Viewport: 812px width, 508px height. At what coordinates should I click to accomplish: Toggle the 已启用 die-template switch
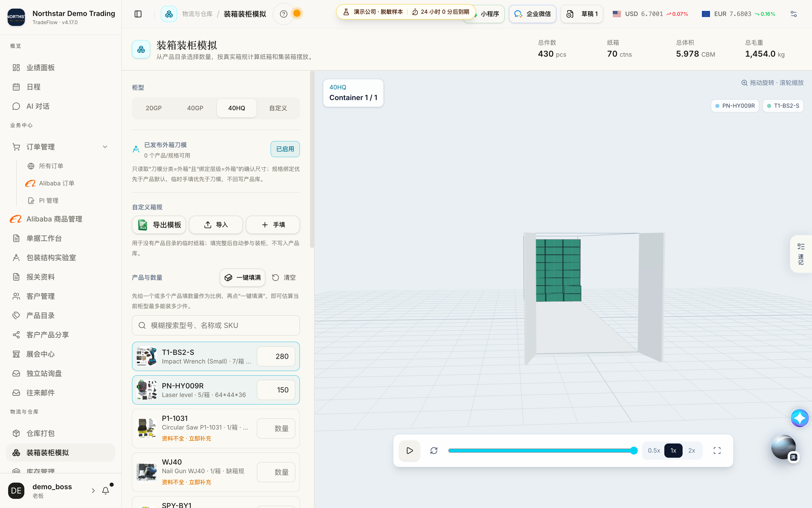(285, 149)
